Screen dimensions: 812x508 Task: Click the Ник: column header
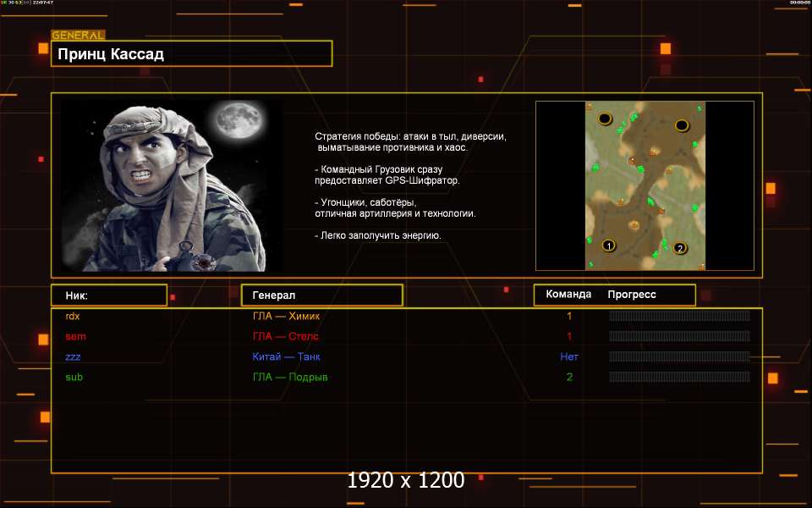[109, 295]
